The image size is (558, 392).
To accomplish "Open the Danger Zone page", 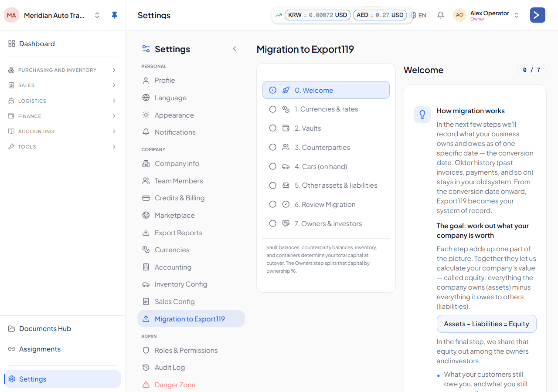I will click(191, 385).
